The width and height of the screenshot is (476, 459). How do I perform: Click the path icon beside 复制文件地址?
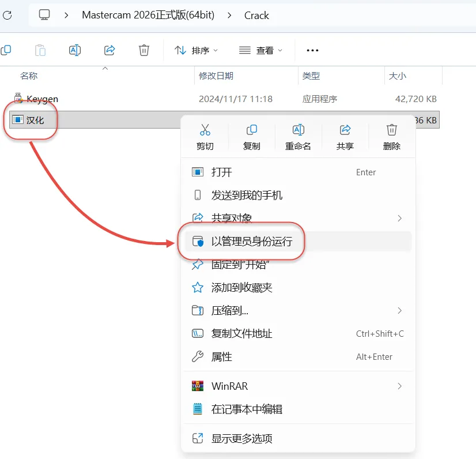coord(198,333)
